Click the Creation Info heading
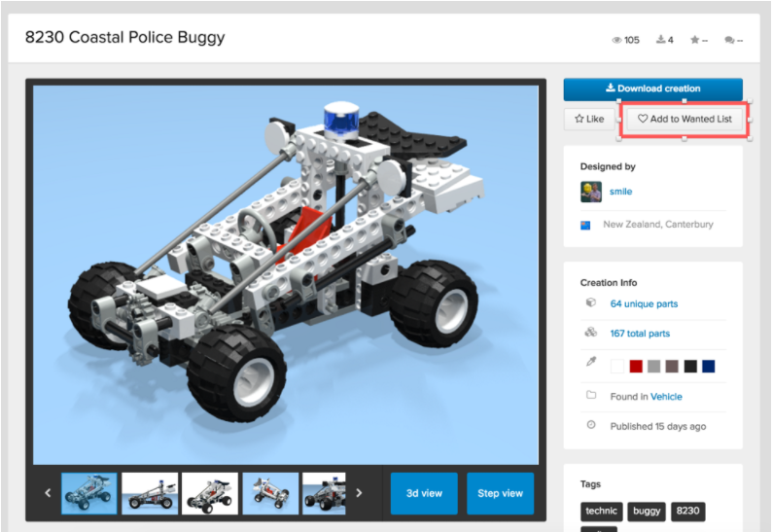This screenshot has height=532, width=773. pos(609,282)
